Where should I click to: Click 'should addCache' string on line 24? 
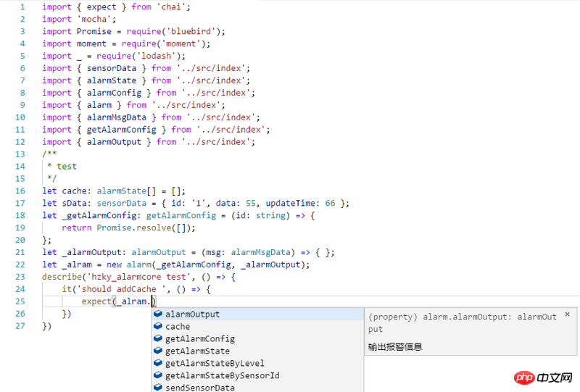121,289
